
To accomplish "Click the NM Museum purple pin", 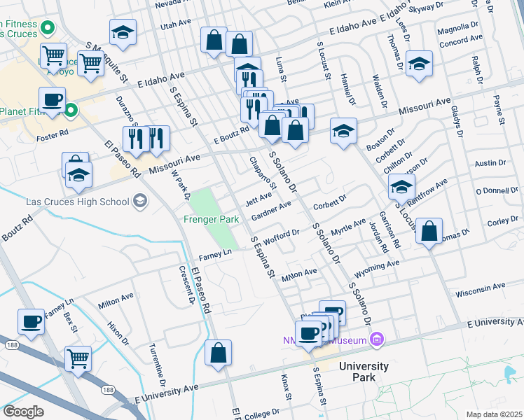I will (378, 339).
